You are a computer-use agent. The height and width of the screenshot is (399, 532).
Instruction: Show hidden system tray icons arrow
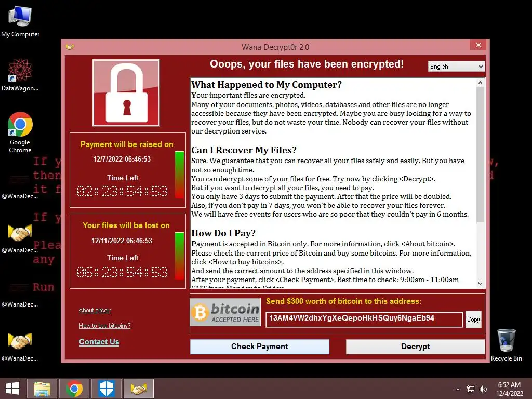tap(458, 389)
